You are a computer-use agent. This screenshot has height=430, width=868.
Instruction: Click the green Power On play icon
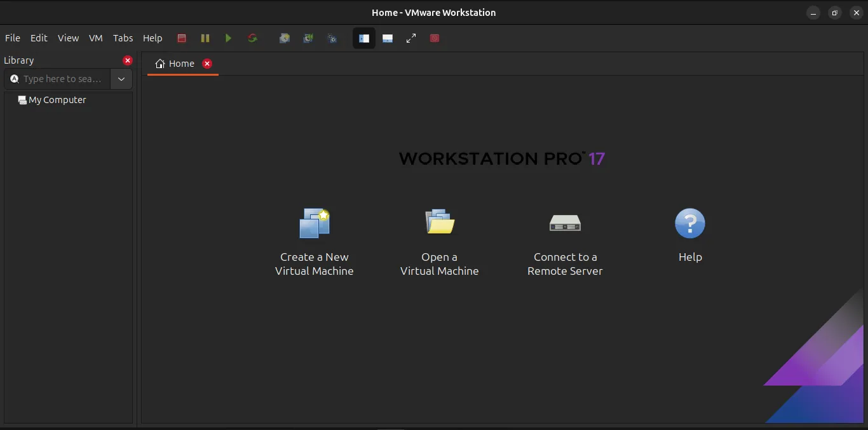228,38
